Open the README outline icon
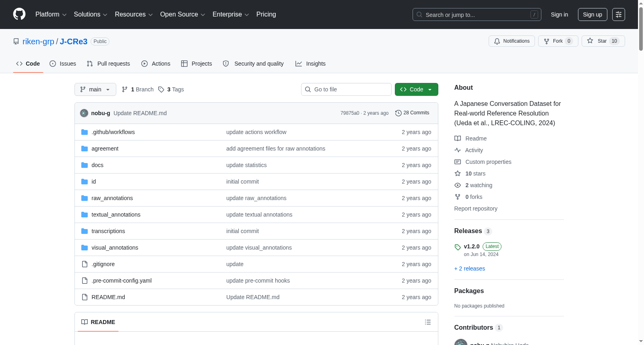 (x=428, y=322)
